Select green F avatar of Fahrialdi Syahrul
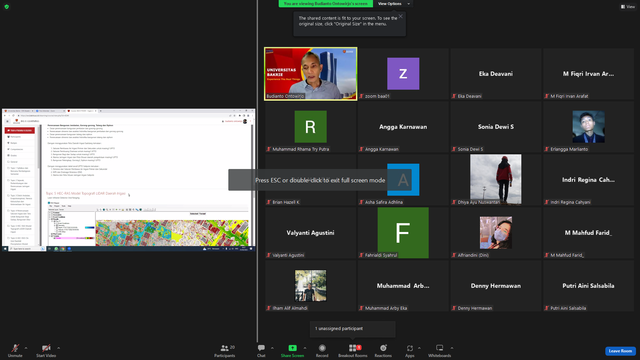640x360 pixels. click(403, 233)
